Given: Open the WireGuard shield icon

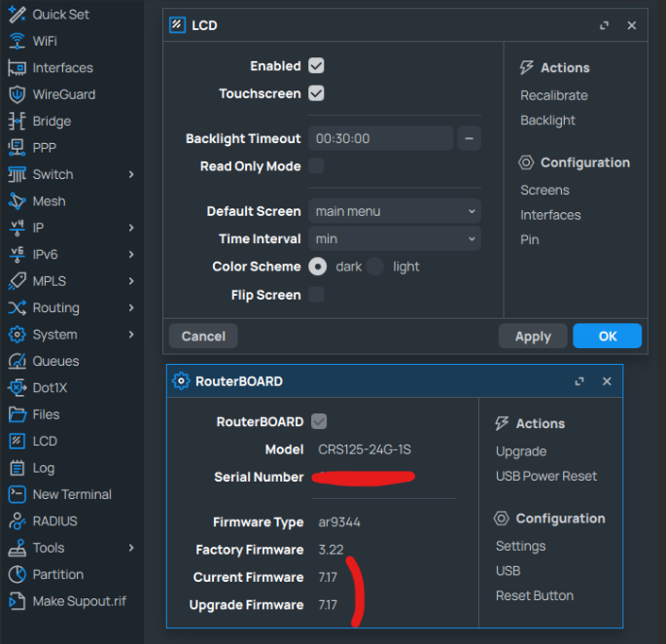Looking at the screenshot, I should coord(17,94).
